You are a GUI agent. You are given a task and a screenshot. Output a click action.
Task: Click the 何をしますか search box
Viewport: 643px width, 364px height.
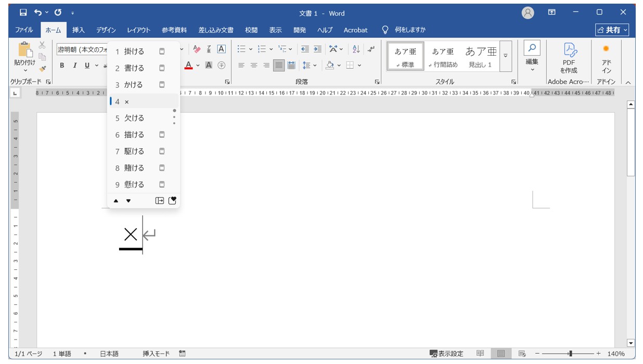[404, 30]
